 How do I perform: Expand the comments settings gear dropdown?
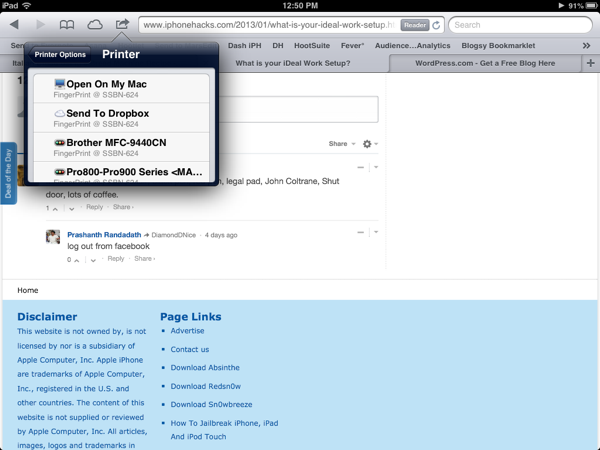tap(370, 144)
